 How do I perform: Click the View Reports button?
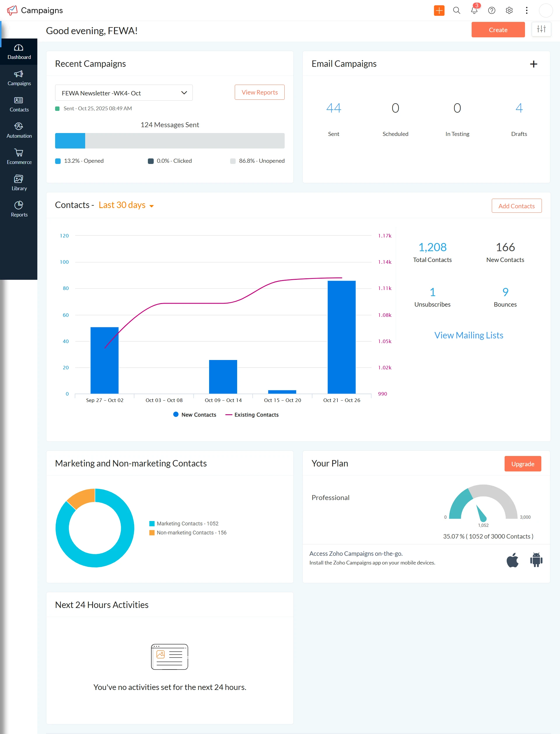pyautogui.click(x=259, y=92)
